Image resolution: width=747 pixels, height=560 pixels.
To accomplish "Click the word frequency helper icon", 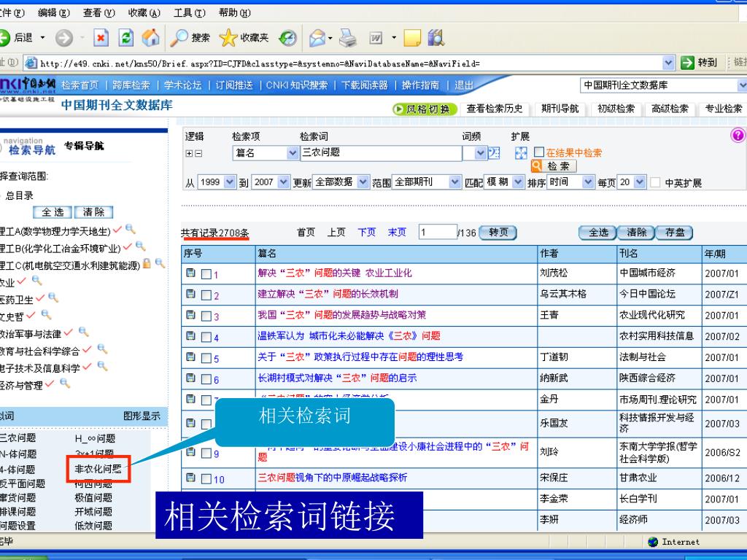I will (x=494, y=153).
